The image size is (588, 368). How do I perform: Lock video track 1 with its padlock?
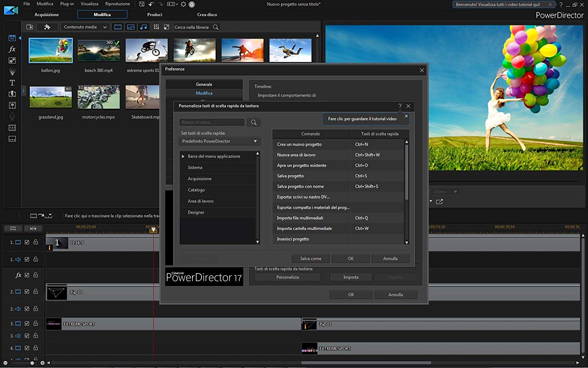pyautogui.click(x=36, y=242)
